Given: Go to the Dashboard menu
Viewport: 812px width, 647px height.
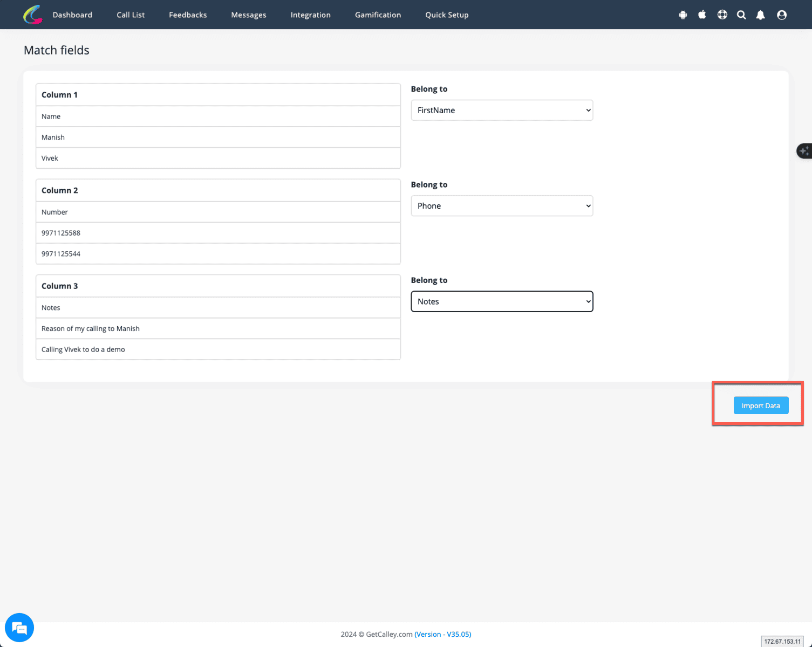Looking at the screenshot, I should tap(72, 15).
